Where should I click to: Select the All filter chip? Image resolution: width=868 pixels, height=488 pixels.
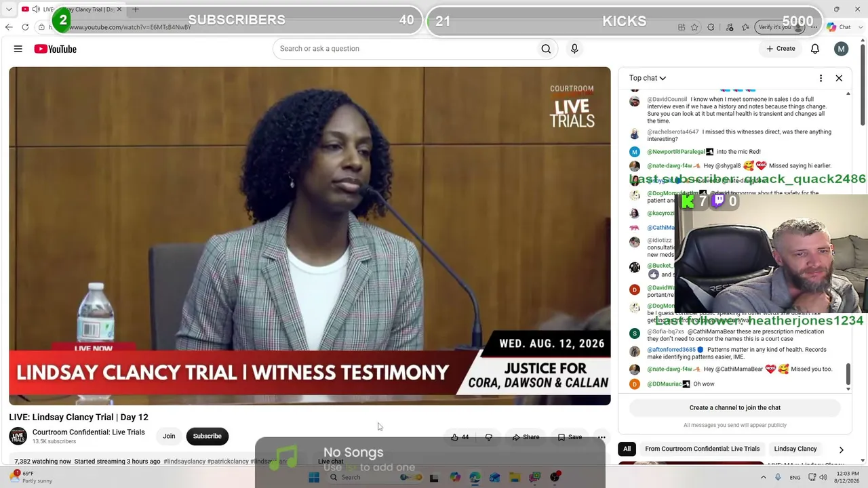627,449
